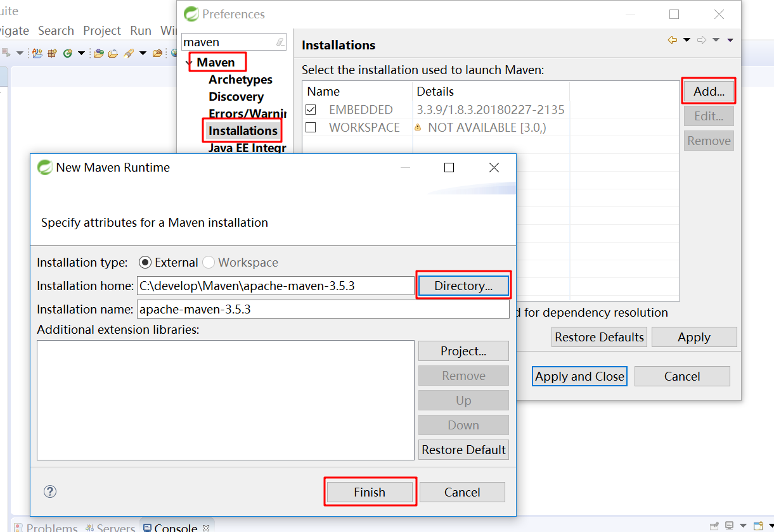Select Java EE Integration tree item
The height and width of the screenshot is (532, 774).
tap(247, 148)
